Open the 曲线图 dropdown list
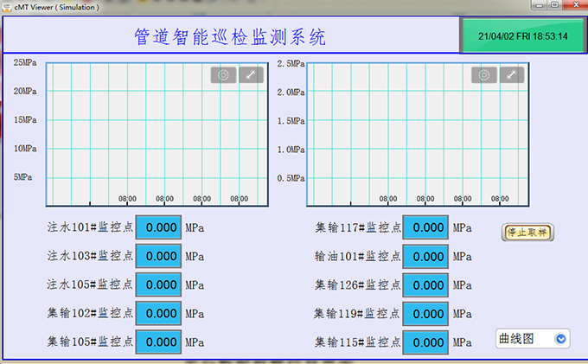 [x=561, y=339]
